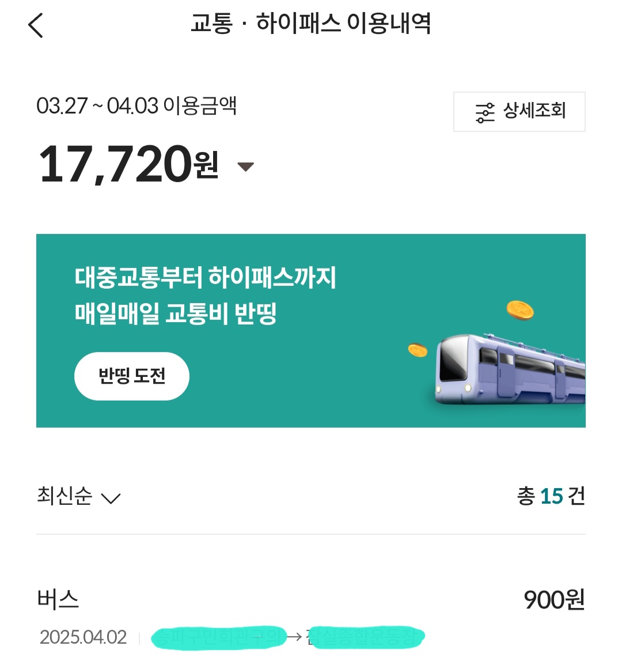The width and height of the screenshot is (622, 672).
Task: Tap the gold coin above the train
Action: click(x=519, y=310)
